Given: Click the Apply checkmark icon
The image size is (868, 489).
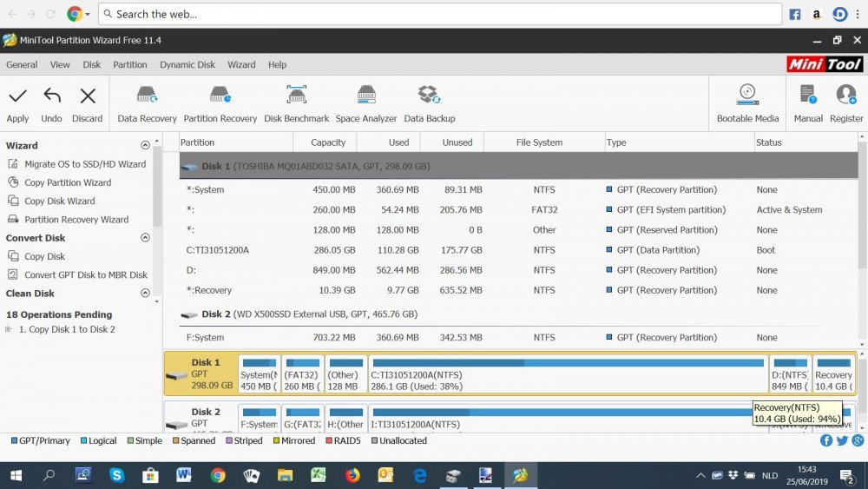Looking at the screenshot, I should coord(17,96).
